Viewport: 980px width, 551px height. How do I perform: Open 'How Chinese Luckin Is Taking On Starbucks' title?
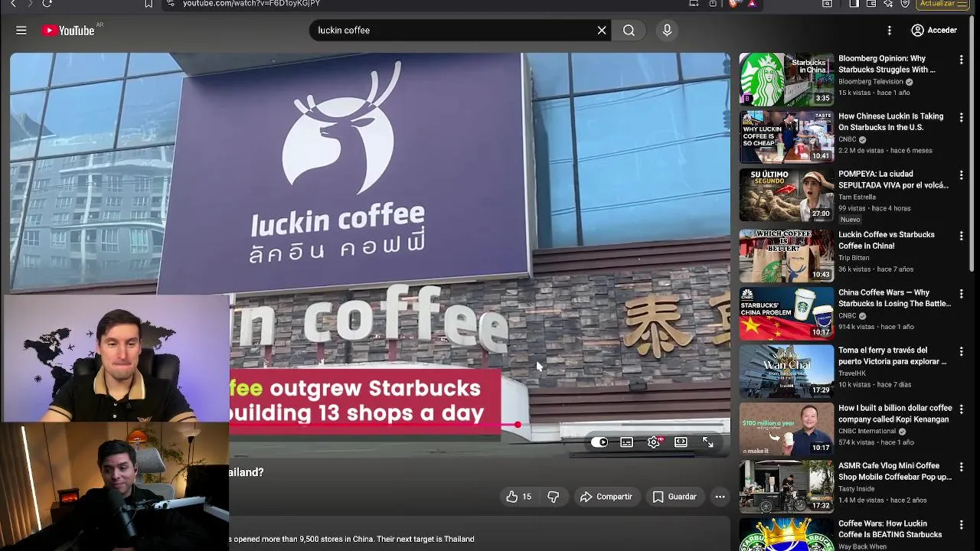[x=890, y=122]
